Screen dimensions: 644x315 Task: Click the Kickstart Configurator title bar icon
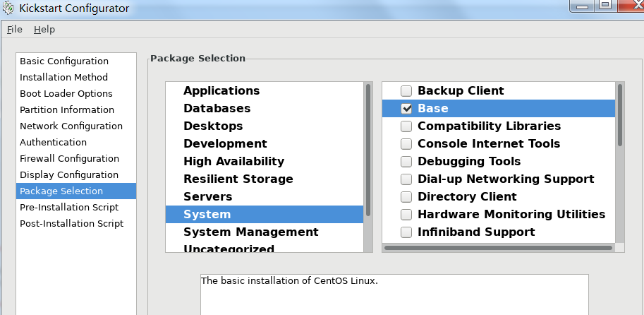[8, 8]
